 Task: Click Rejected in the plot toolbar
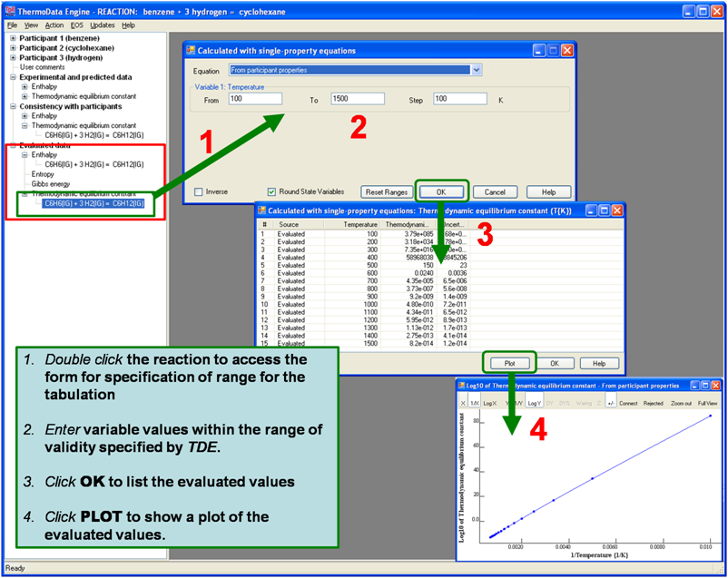coord(654,403)
